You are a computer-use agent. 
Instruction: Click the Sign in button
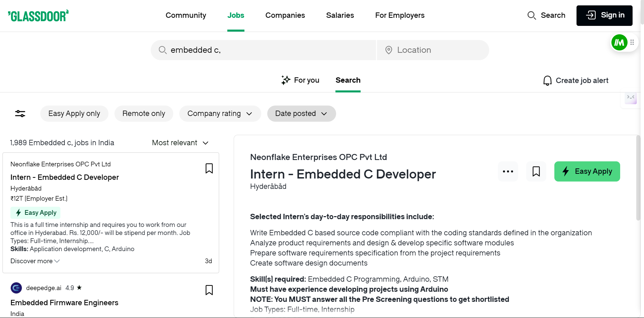click(604, 15)
